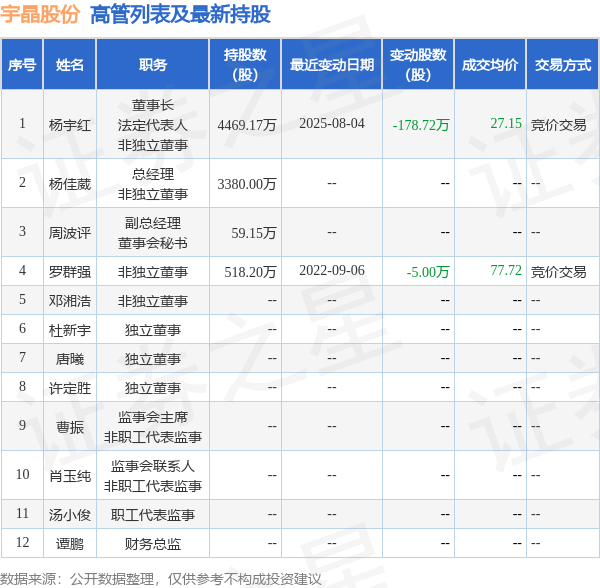Select the name 杨佳葳
600x588 pixels.
click(x=70, y=184)
